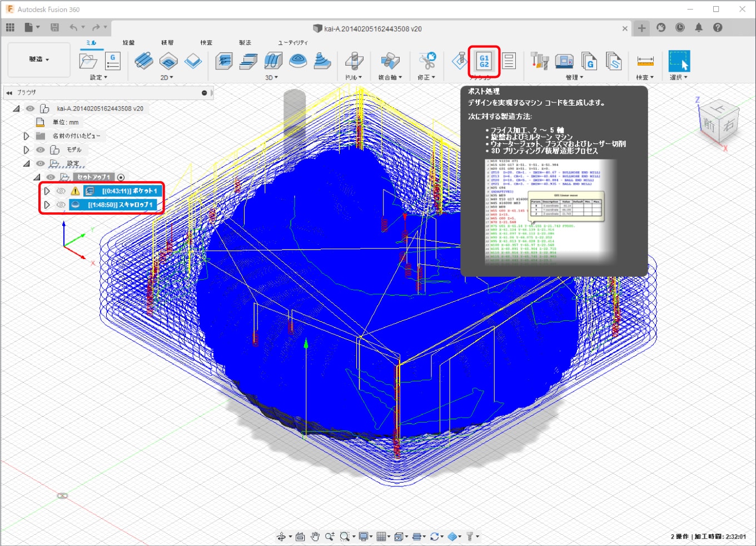756x546 pixels.
Task: Click the Post Process G1 G2 icon
Action: coord(484,61)
